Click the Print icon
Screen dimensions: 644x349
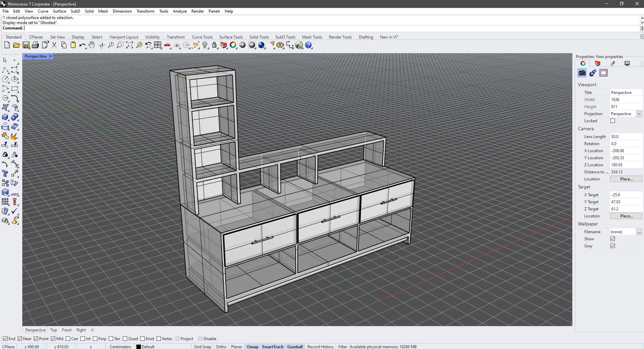[35, 45]
